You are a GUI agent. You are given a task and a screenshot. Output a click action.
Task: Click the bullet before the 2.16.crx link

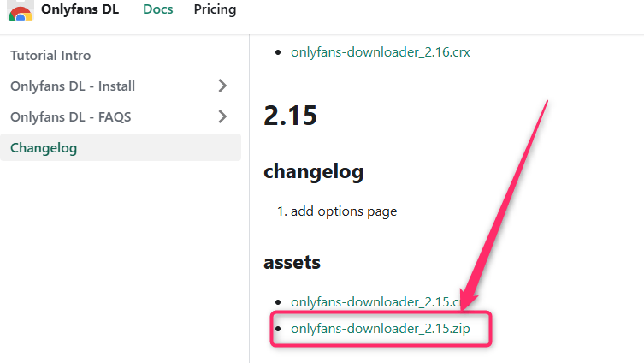(x=277, y=53)
